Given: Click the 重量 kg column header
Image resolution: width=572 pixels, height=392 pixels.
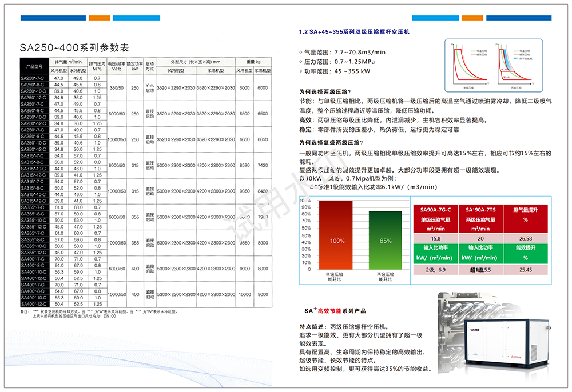Looking at the screenshot, I should (253, 61).
